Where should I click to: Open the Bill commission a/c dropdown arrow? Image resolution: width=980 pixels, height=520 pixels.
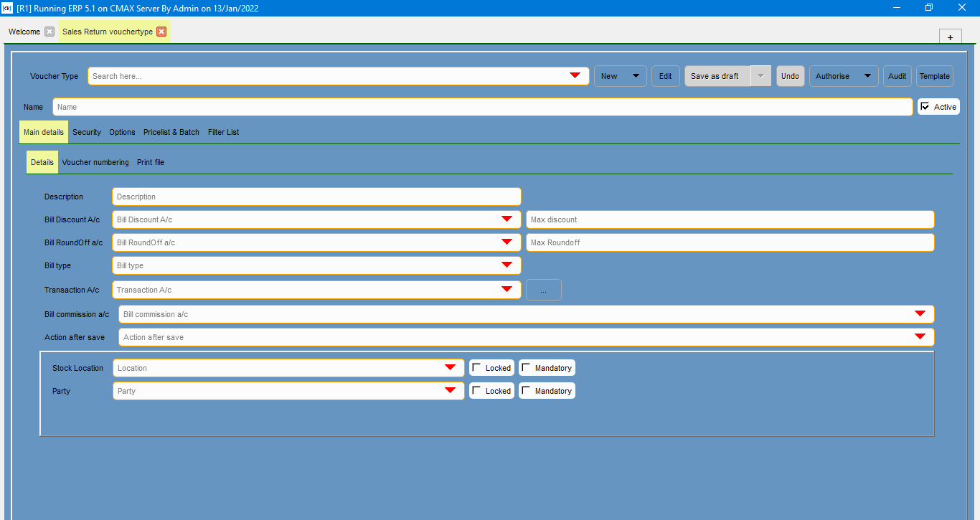920,313
